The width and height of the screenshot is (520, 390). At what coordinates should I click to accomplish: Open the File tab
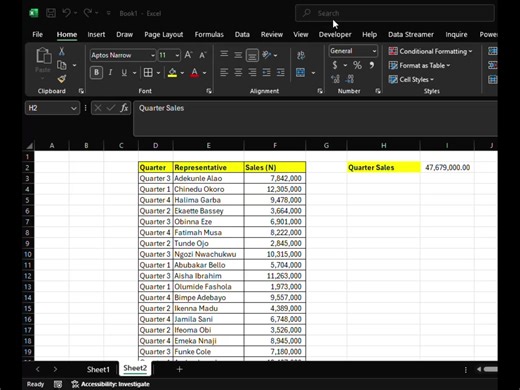(37, 34)
